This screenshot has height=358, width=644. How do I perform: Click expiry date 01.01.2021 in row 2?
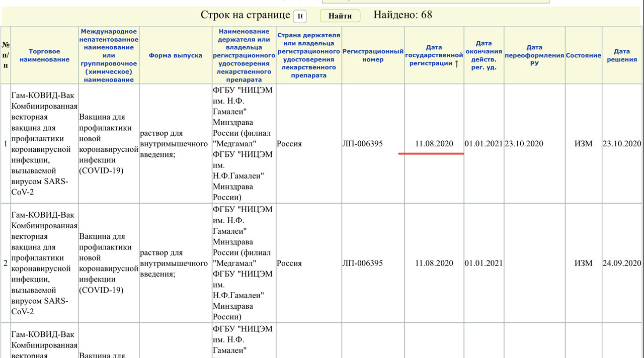pyautogui.click(x=484, y=263)
